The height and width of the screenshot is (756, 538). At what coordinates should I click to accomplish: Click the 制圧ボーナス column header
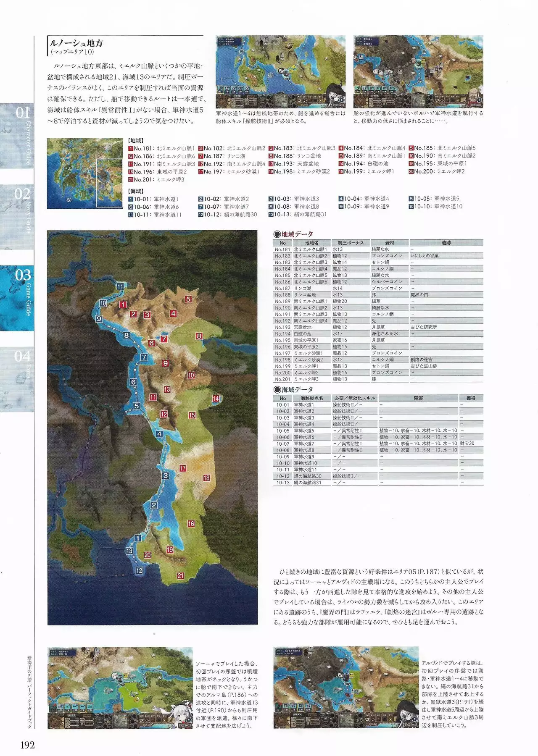coord(351,243)
